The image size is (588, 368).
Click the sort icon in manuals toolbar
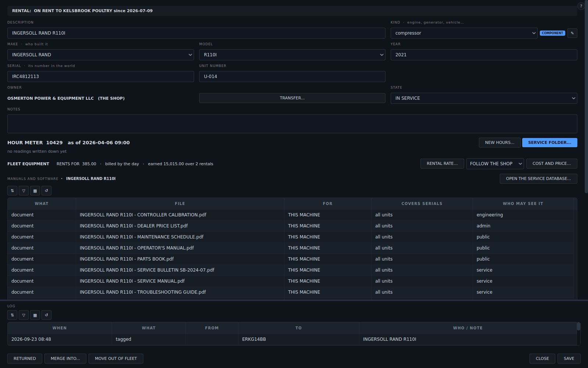coord(12,191)
